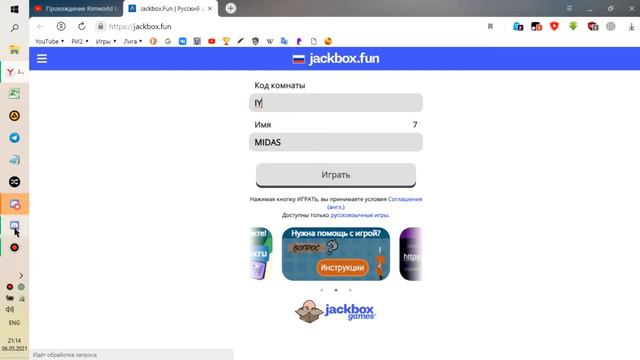Expand the Игры bookmarks folder
Image resolution: width=640 pixels, height=360 pixels.
click(106, 41)
